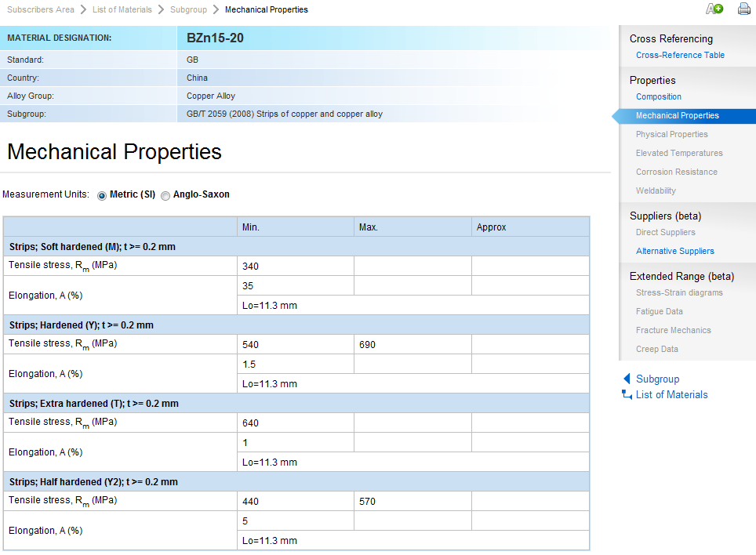The width and height of the screenshot is (756, 555).
Task: Click the Subgroup breadcrumb link
Action: point(188,9)
